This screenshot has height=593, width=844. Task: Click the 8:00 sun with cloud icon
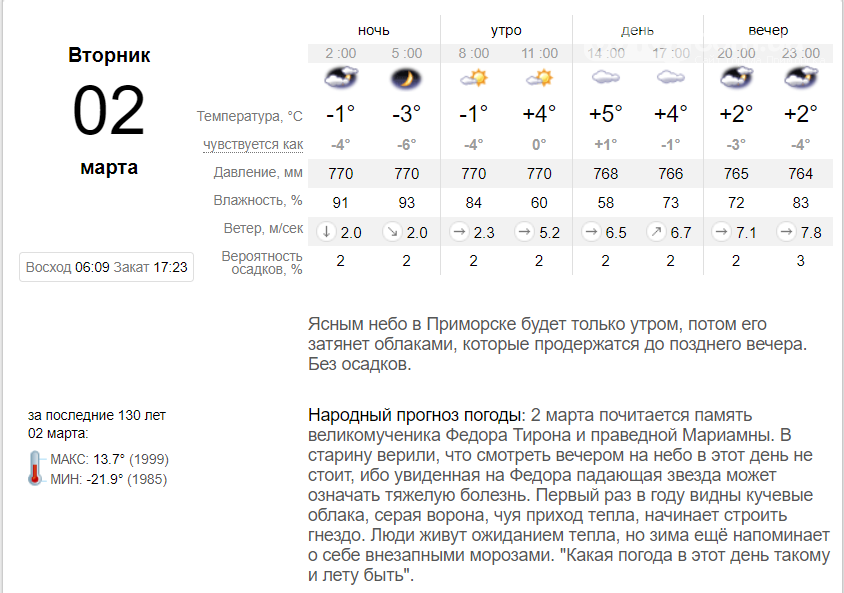(x=473, y=78)
